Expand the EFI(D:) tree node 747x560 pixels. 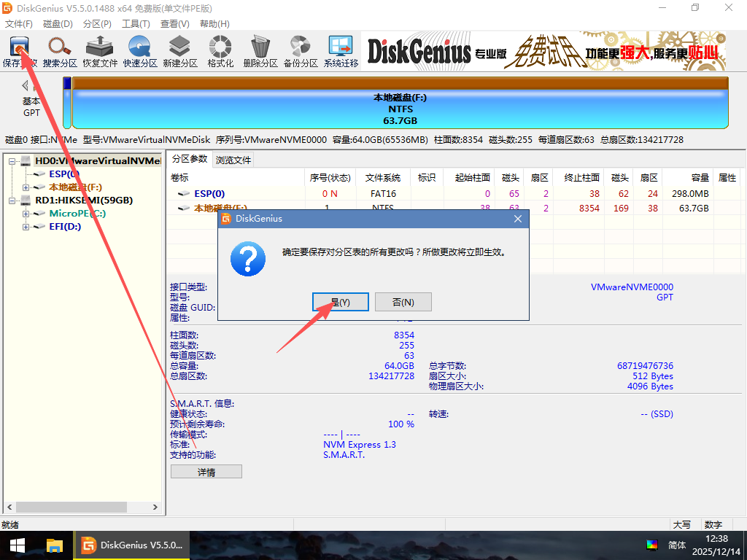(x=26, y=227)
